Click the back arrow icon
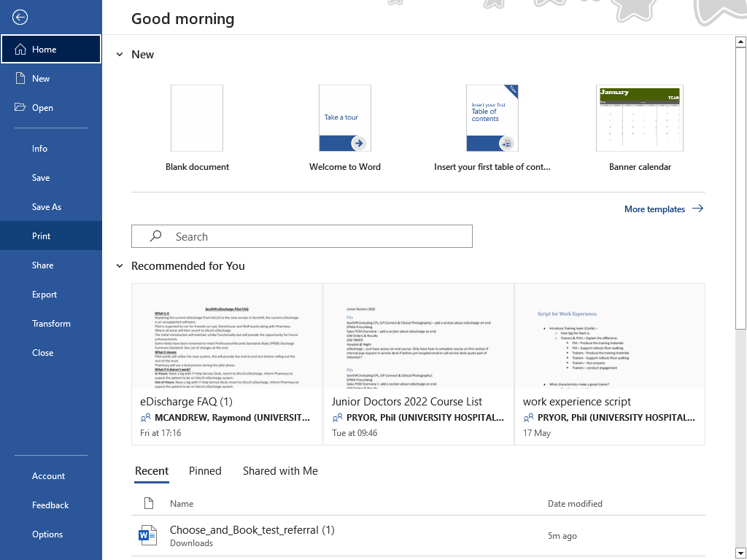This screenshot has height=560, width=747. [20, 17]
